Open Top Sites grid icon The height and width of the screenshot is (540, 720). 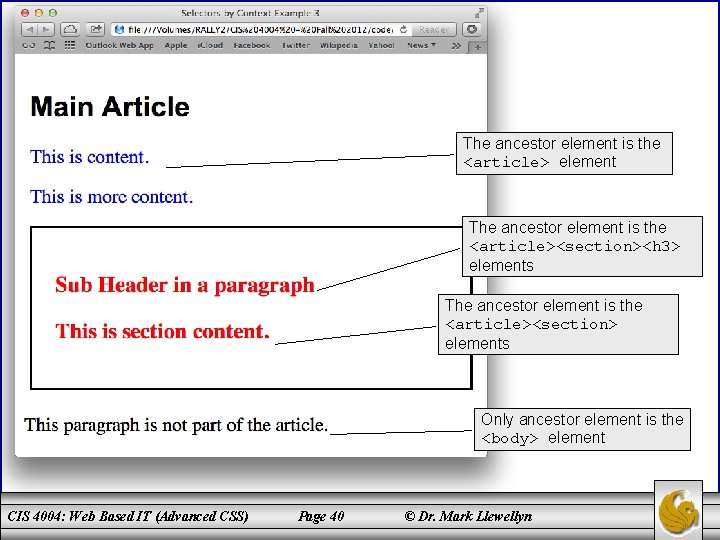tap(69, 45)
